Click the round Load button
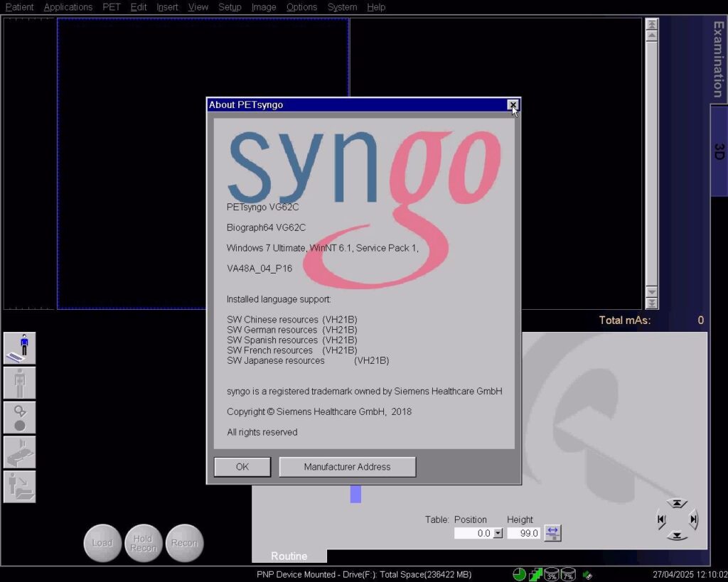Image resolution: width=728 pixels, height=582 pixels. point(102,543)
